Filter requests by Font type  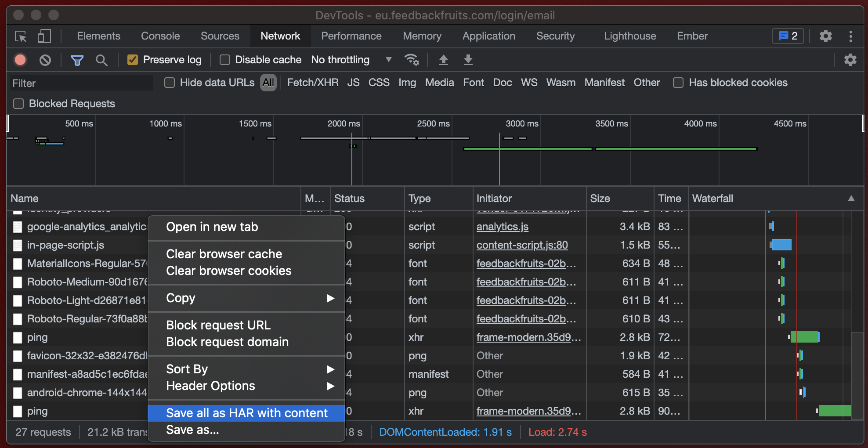coord(474,83)
